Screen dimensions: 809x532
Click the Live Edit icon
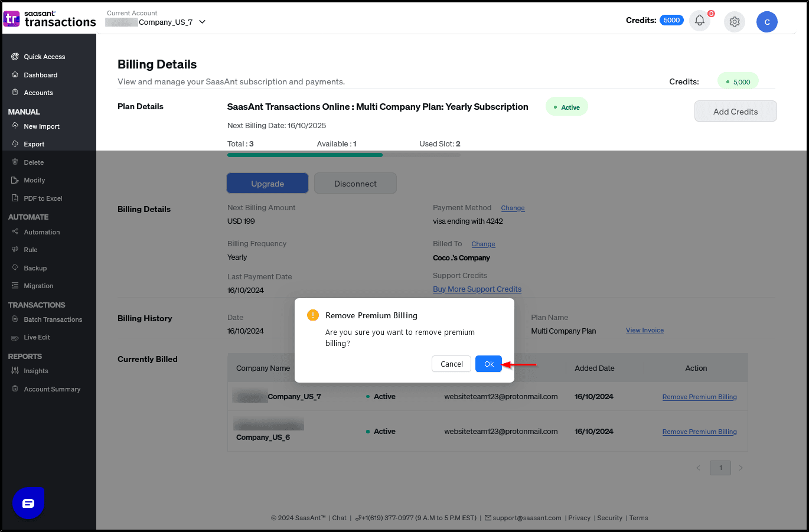click(15, 338)
